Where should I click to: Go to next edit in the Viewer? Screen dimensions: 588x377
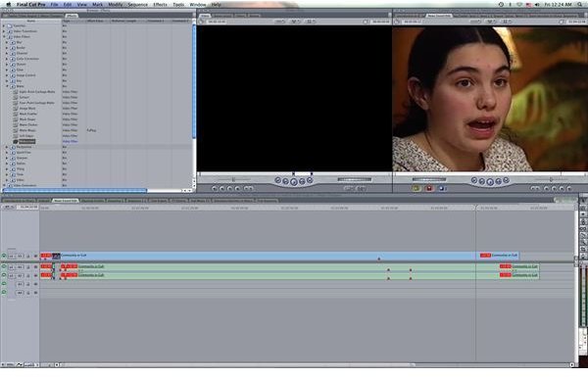(310, 180)
